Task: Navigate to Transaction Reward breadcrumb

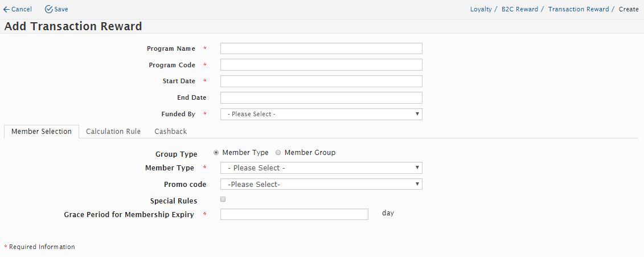Action: (579, 10)
